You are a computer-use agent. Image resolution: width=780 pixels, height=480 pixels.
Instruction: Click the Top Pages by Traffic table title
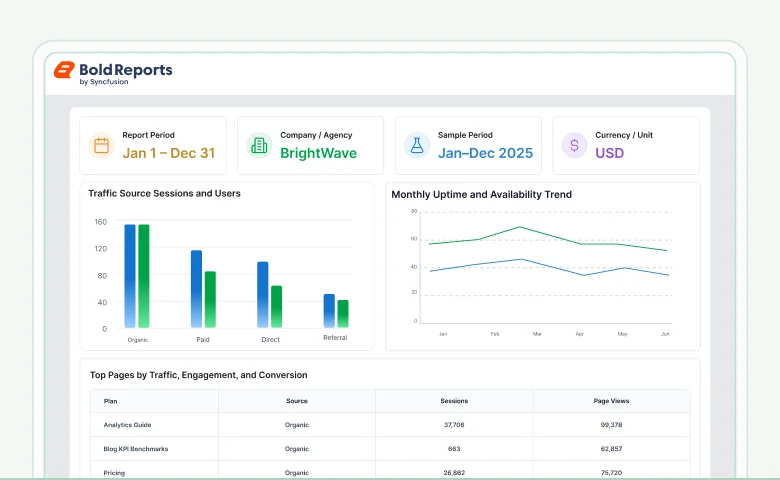click(x=198, y=375)
